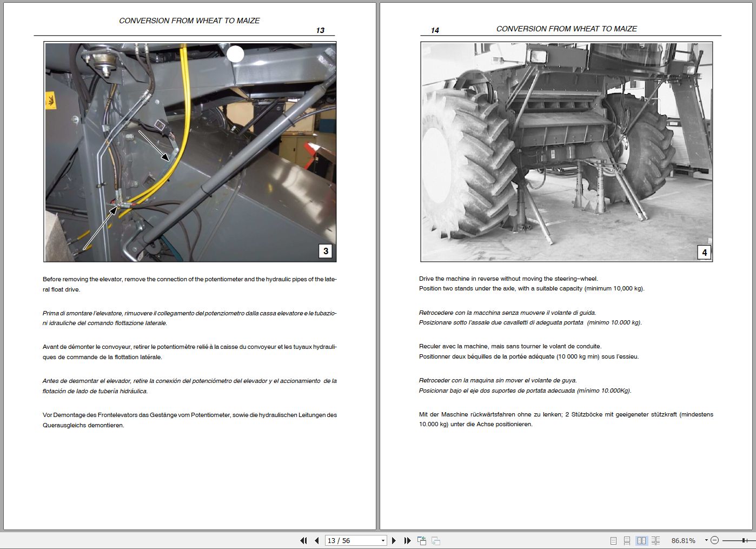Click the zoom out minus button
The image size is (756, 549).
[714, 540]
